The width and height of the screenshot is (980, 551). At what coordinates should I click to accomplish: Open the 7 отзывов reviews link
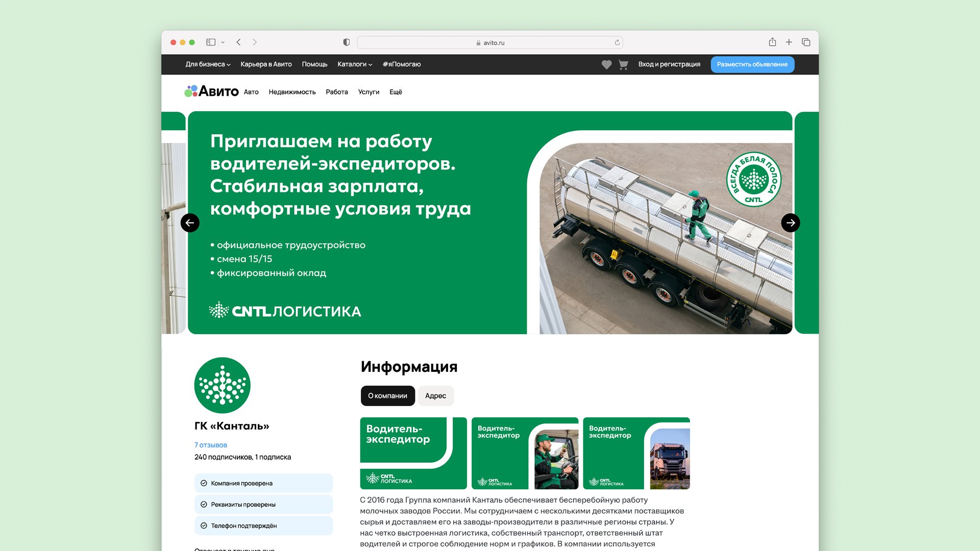[210, 445]
